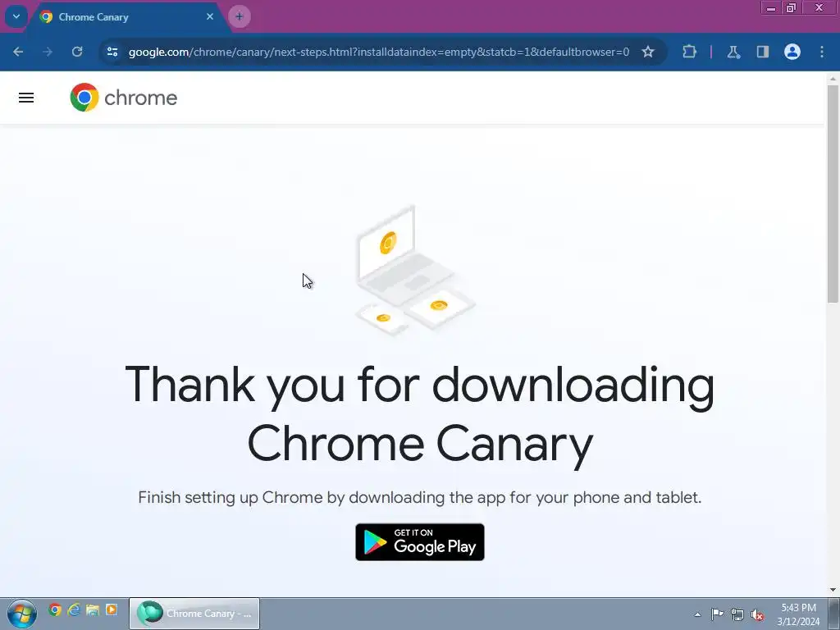The width and height of the screenshot is (840, 630).
Task: Open Windows Media Player taskbar icon
Action: pos(112,609)
